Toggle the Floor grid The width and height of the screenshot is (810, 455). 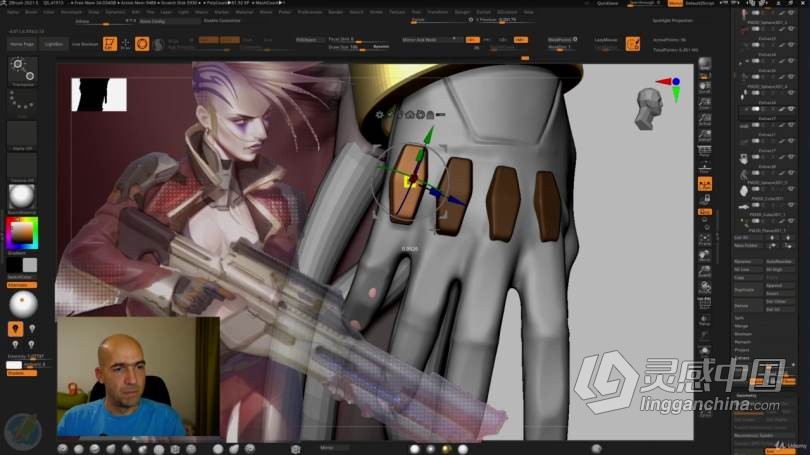click(x=705, y=168)
